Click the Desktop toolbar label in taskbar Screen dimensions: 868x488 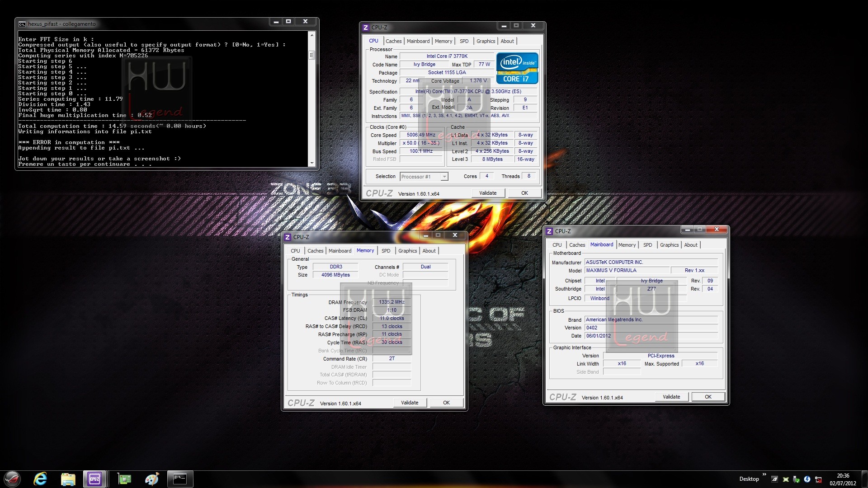pyautogui.click(x=749, y=479)
